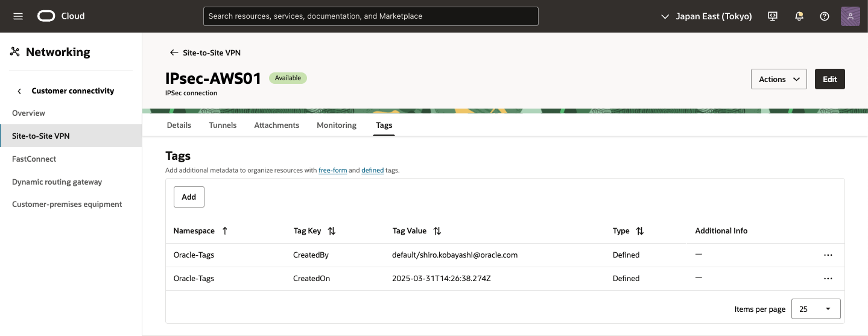Follow the defined tags link
The height and width of the screenshot is (336, 868).
[x=373, y=171]
